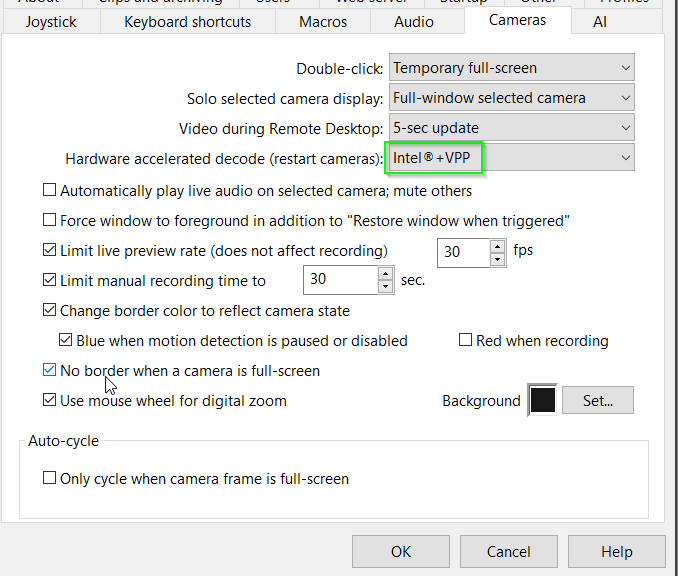Click the black Background color swatch

[x=543, y=400]
